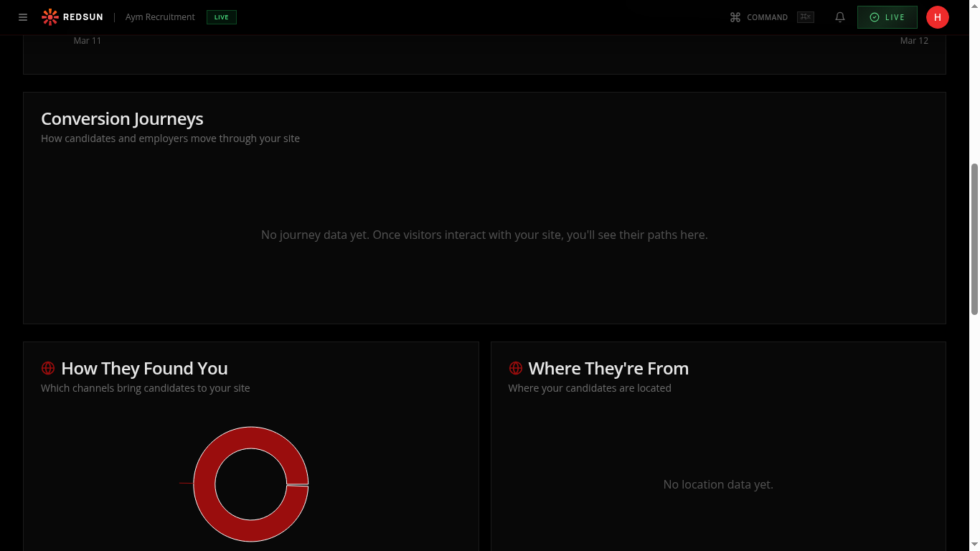Click the checkmark icon inside the LIVE button
Viewport: 980px width, 551px height.
[x=874, y=17]
